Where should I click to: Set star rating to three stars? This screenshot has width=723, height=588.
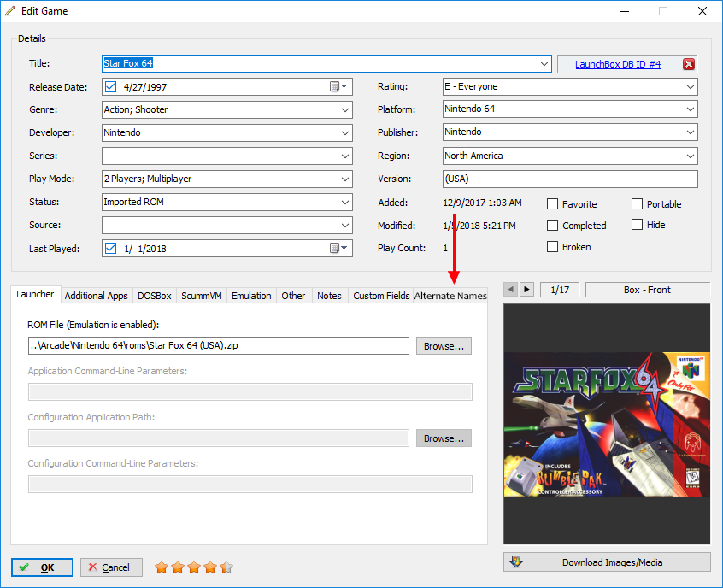[x=194, y=567]
